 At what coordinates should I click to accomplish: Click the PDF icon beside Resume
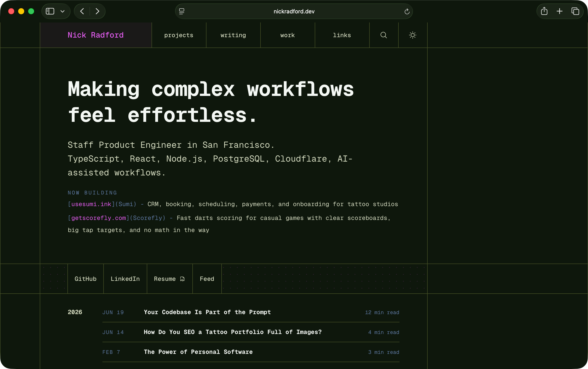click(182, 279)
